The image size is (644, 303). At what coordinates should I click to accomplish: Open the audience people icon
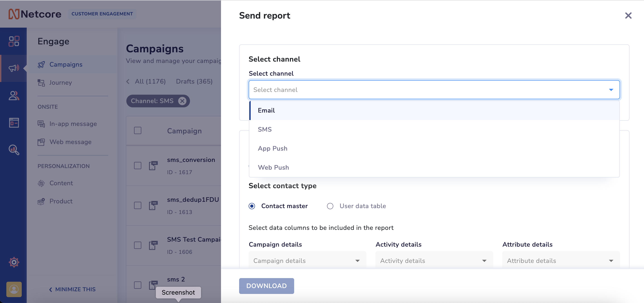point(14,96)
